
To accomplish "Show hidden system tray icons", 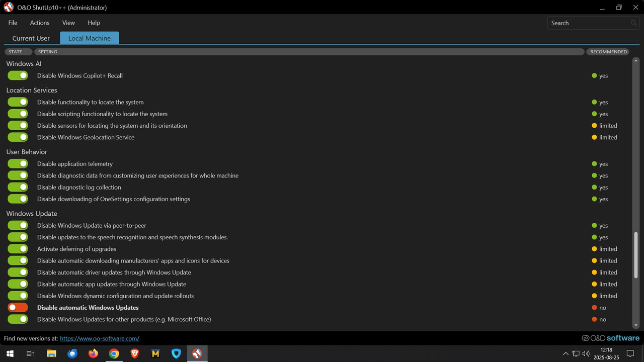I will [566, 354].
